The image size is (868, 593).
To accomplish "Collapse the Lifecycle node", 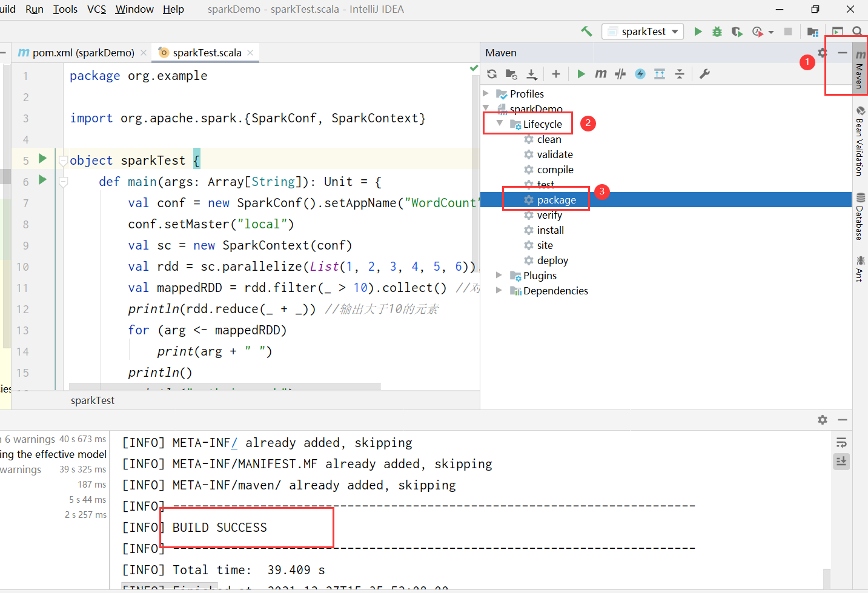I will [500, 123].
